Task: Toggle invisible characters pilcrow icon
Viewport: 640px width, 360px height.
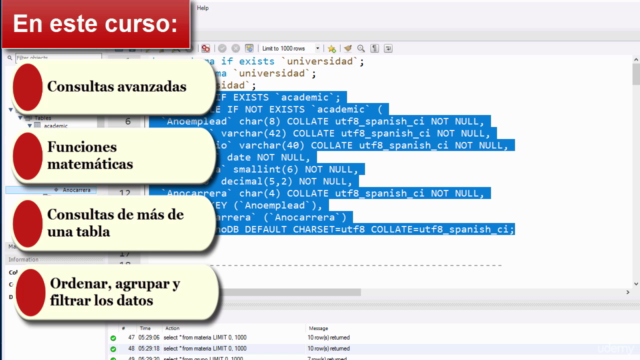Action: pos(375,49)
